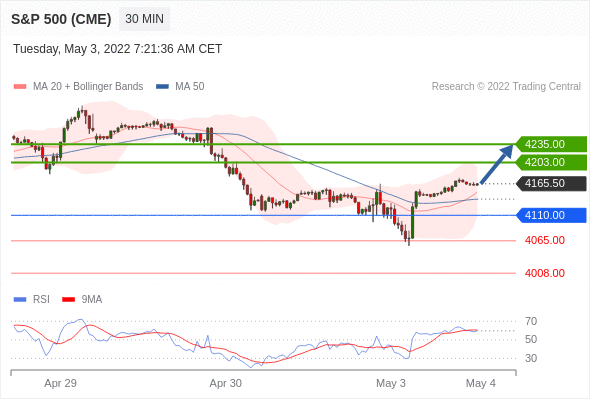This screenshot has height=400, width=590.
Task: Click the 4165.50 current price tag
Action: pyautogui.click(x=551, y=184)
